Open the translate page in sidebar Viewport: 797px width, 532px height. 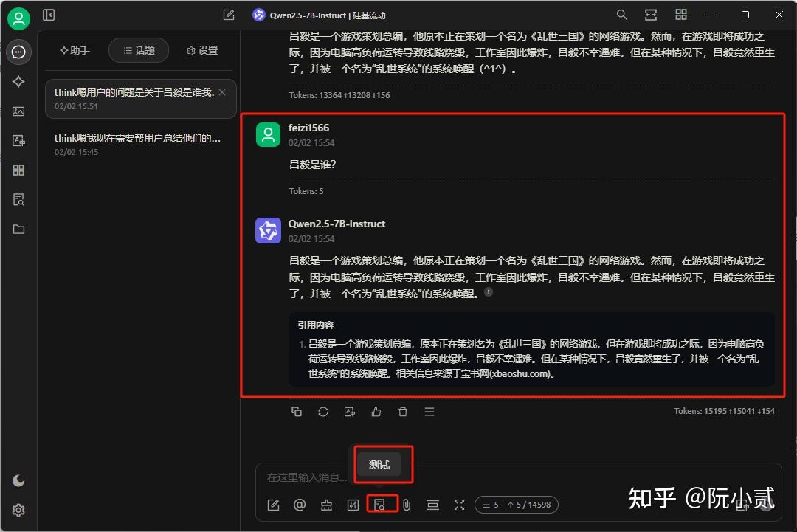(18, 141)
